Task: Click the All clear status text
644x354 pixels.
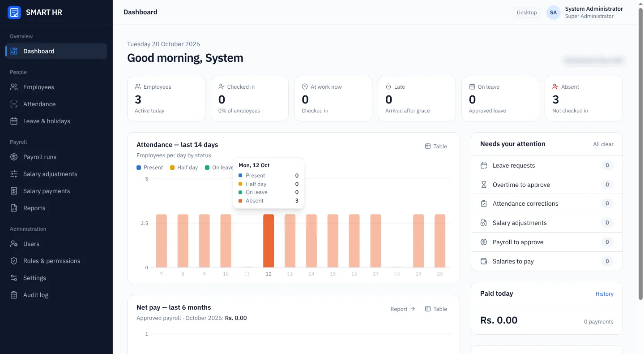Action: [x=603, y=144]
